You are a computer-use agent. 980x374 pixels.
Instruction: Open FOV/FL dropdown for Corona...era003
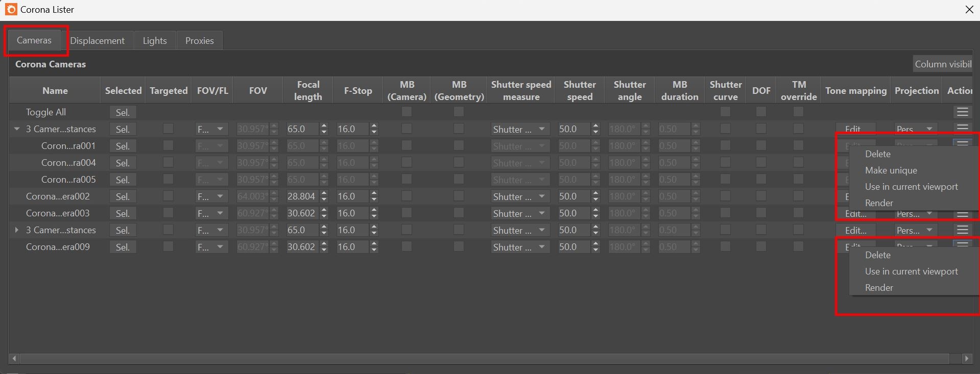click(211, 213)
